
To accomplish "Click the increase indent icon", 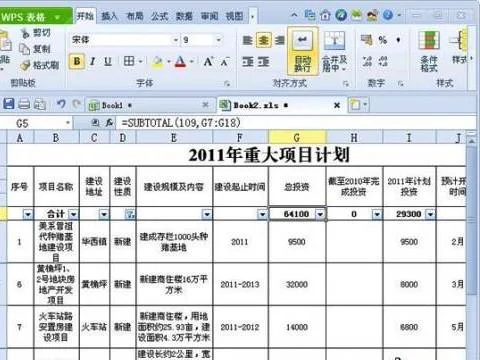I will pos(264,62).
